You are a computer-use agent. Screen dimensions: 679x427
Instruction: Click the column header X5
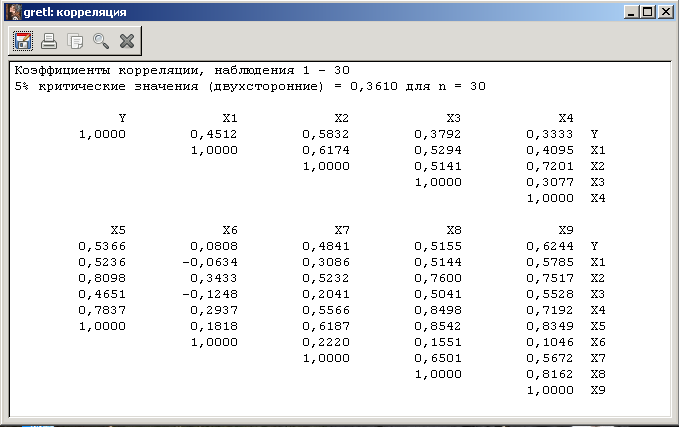click(118, 230)
